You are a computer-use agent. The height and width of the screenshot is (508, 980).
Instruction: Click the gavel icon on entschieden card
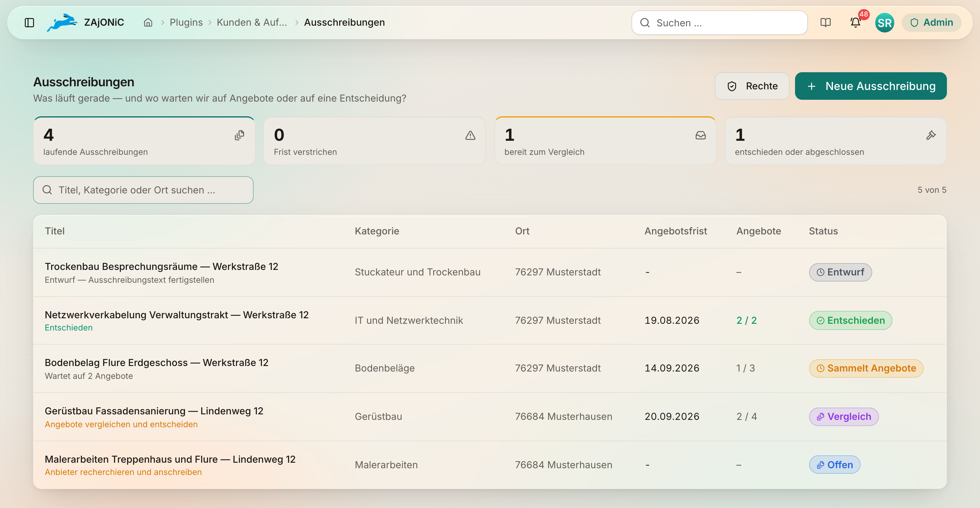(x=931, y=135)
